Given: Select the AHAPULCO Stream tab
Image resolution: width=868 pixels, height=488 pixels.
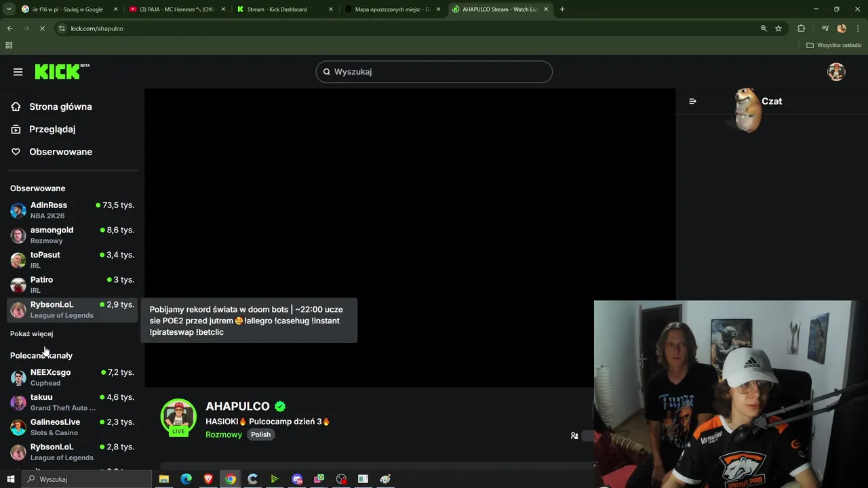Looking at the screenshot, I should (x=500, y=9).
